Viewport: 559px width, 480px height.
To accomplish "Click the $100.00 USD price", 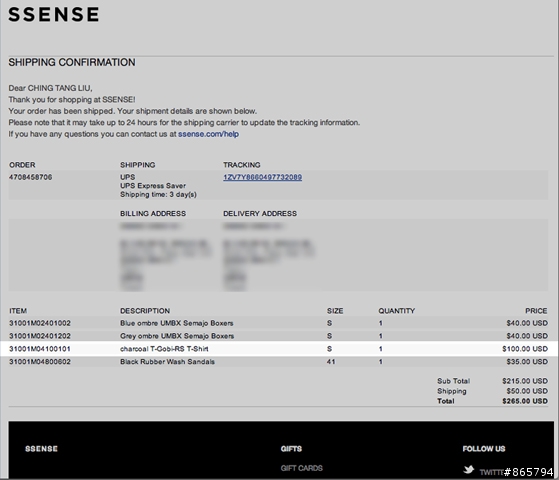I will coord(525,349).
